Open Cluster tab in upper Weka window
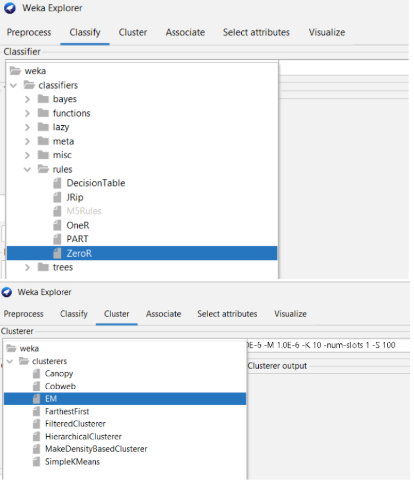The height and width of the screenshot is (485, 414). click(133, 32)
